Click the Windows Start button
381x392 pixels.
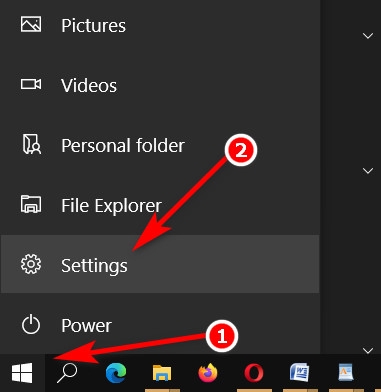click(22, 373)
